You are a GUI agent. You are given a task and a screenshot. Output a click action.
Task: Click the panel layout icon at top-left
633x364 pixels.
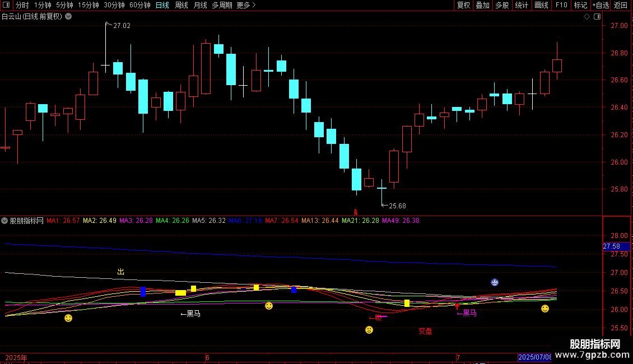(x=6, y=5)
